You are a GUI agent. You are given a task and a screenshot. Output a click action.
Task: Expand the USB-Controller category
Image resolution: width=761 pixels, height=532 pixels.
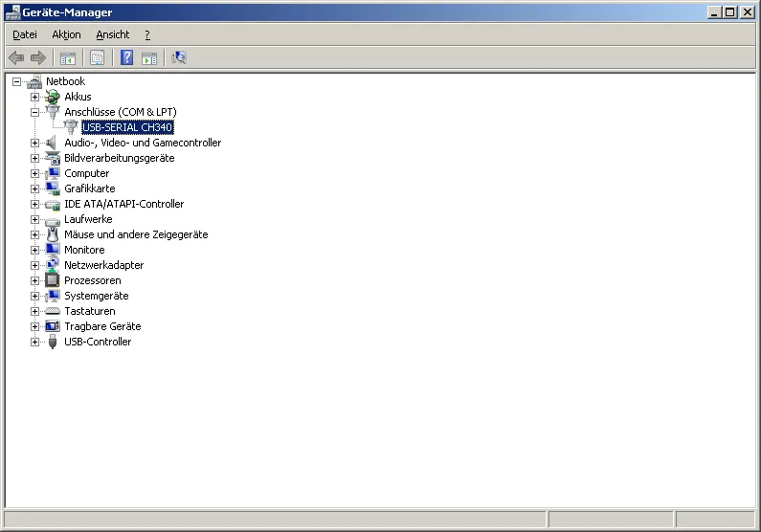click(35, 342)
